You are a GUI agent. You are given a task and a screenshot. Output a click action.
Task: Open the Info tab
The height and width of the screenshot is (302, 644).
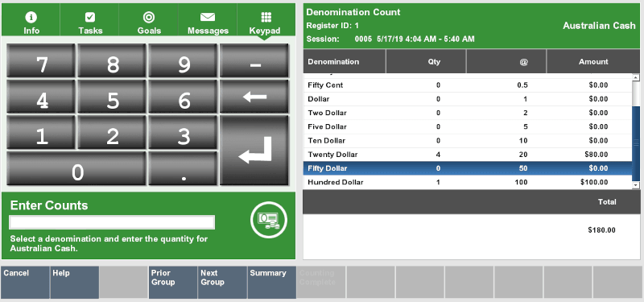pos(31,20)
